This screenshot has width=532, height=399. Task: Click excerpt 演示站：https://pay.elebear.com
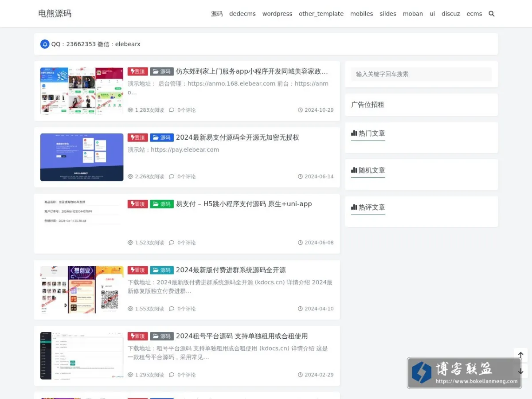click(x=173, y=150)
